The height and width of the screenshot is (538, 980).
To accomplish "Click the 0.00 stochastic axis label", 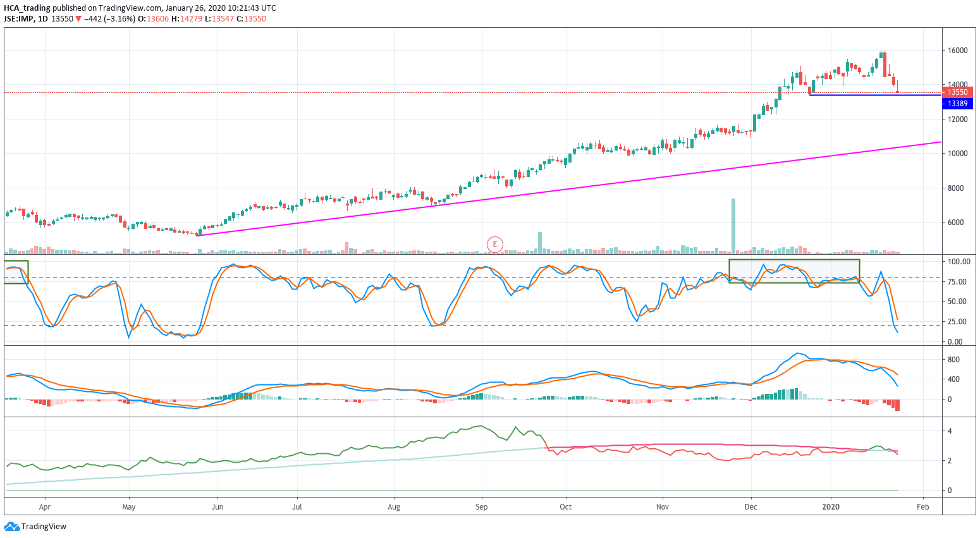I will (955, 342).
